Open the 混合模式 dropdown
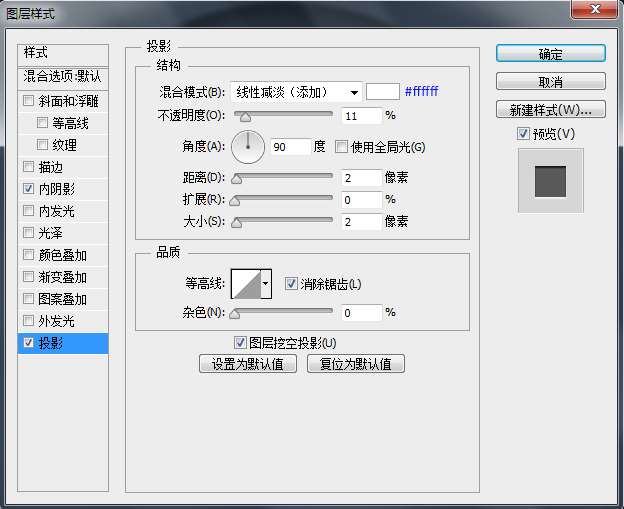Viewport: 624px width, 509px height. (296, 92)
